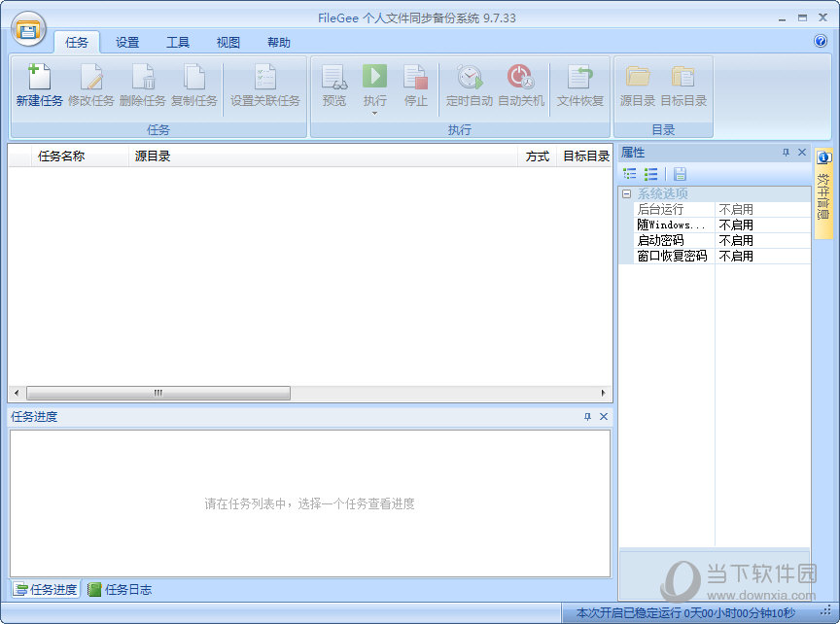Screen dimensions: 840x624
Task: Switch to the 任务进度 bottom tab
Action: 46,590
